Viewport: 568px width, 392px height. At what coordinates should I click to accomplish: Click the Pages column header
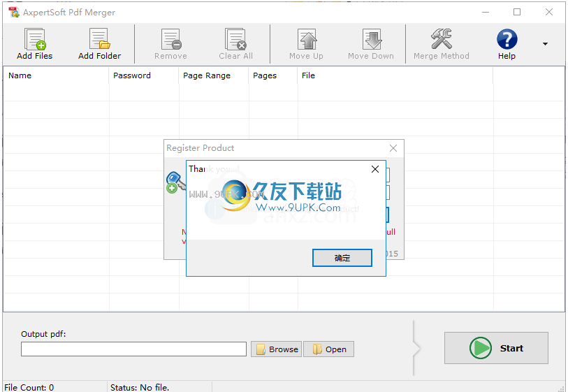[273, 75]
